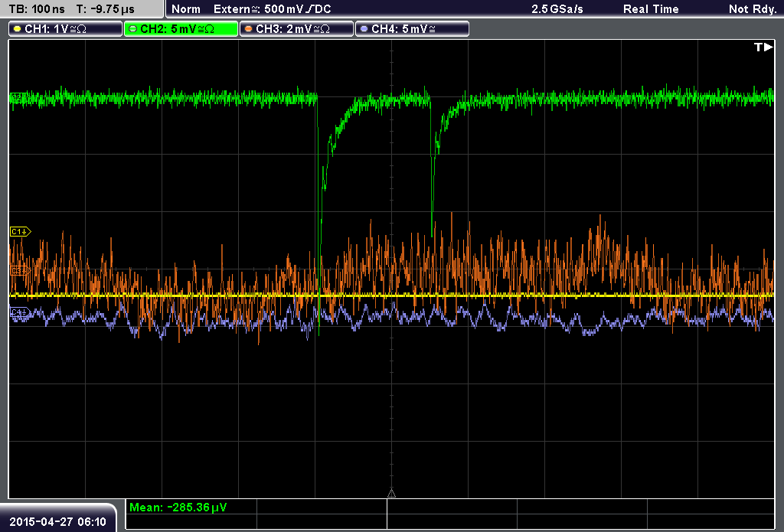
Task: Click the C3 orange ground level marker
Action: click(x=20, y=270)
